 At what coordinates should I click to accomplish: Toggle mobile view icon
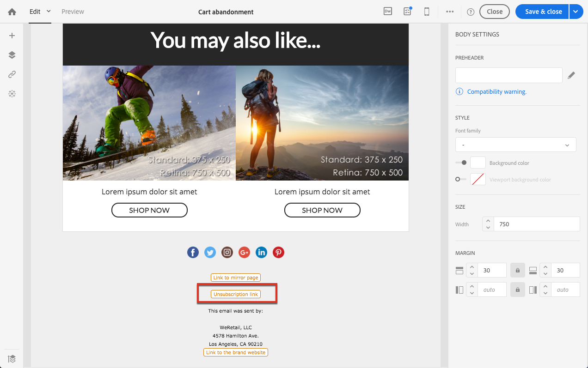(x=427, y=12)
